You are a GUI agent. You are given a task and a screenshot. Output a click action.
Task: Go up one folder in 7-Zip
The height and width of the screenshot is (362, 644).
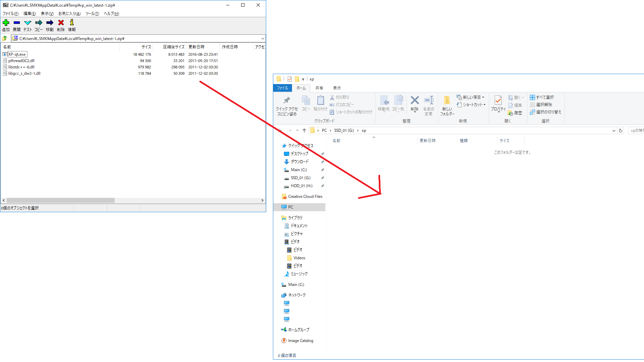click(5, 38)
